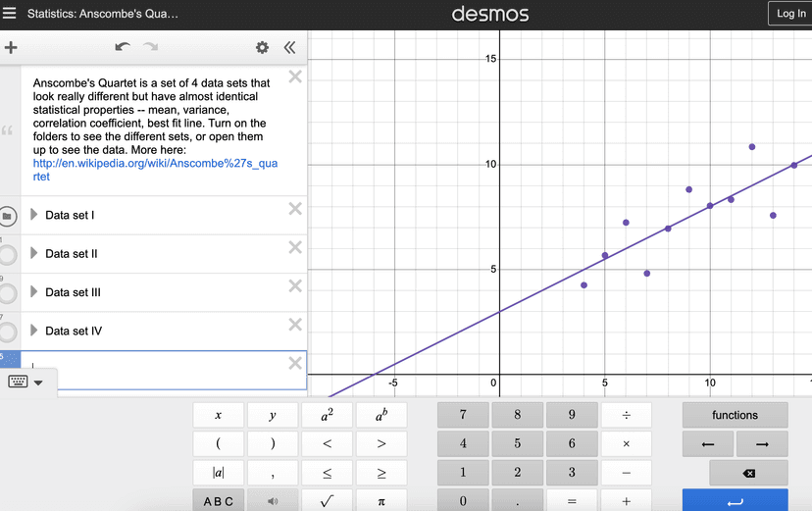Hide the on-screen keypad with keyboard icon
The image size is (812, 511).
(x=18, y=383)
